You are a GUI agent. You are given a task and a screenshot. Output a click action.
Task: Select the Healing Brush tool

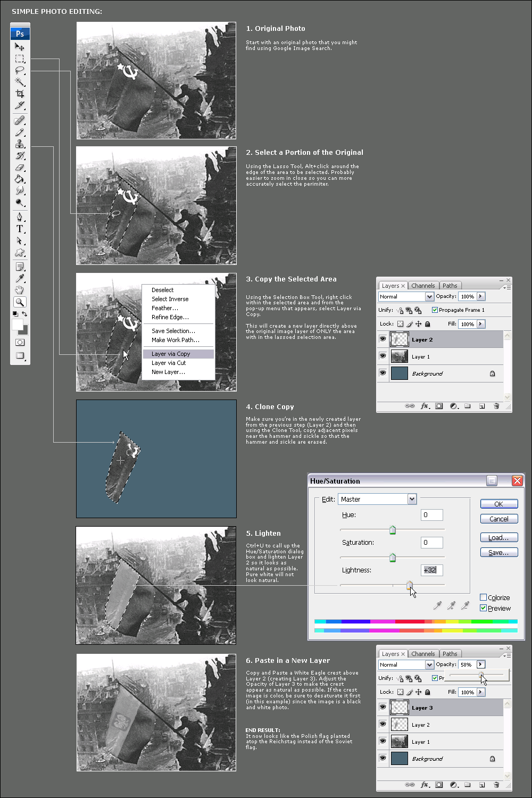coord(20,121)
